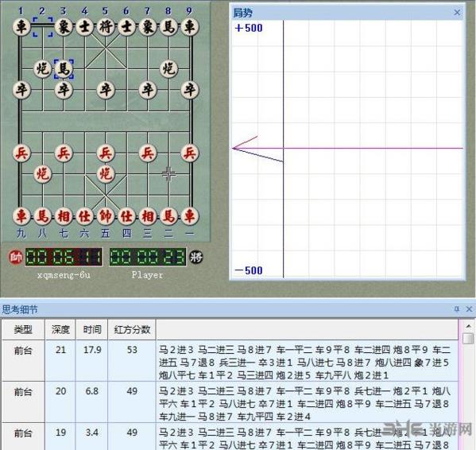This screenshot has height=450, width=476.
Task: Select the red soldier on file 三
Action: 148,153
